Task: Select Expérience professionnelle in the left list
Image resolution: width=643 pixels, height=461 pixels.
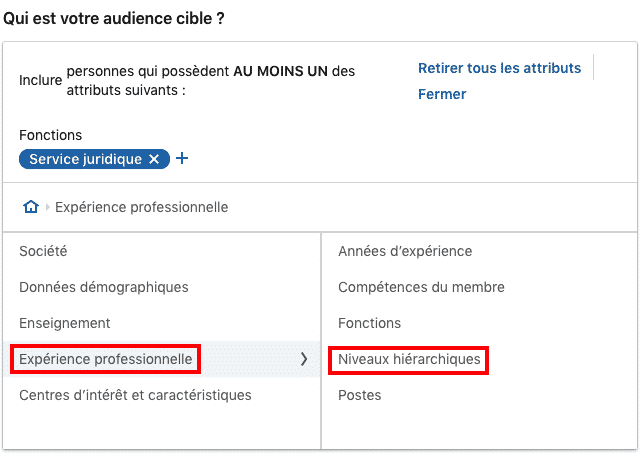Action: point(106,359)
